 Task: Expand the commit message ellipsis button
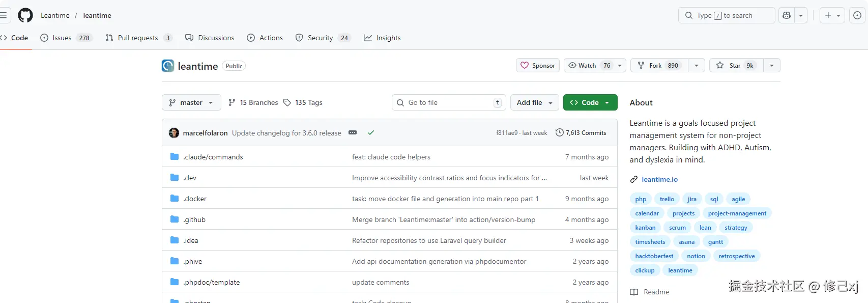pos(353,132)
